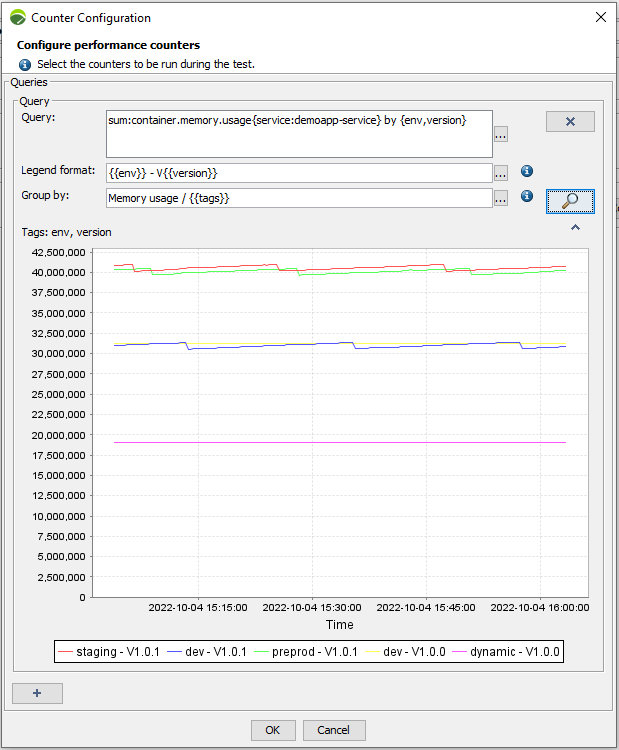Click OK to confirm counter configuration
This screenshot has width=619, height=750.
273,730
